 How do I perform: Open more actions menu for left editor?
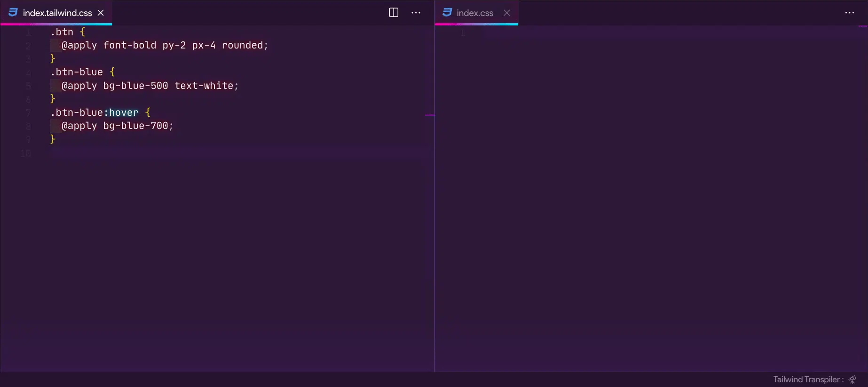tap(416, 13)
